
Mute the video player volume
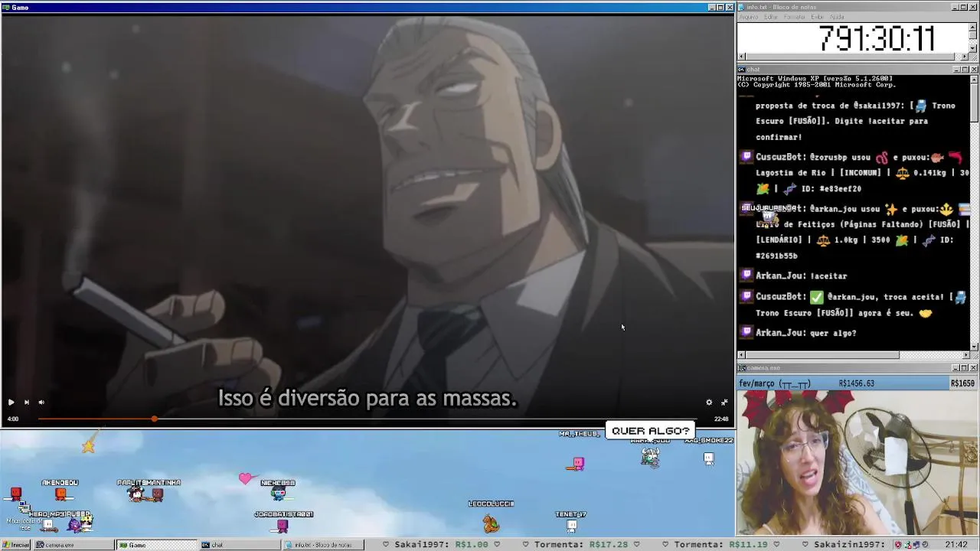coord(41,402)
